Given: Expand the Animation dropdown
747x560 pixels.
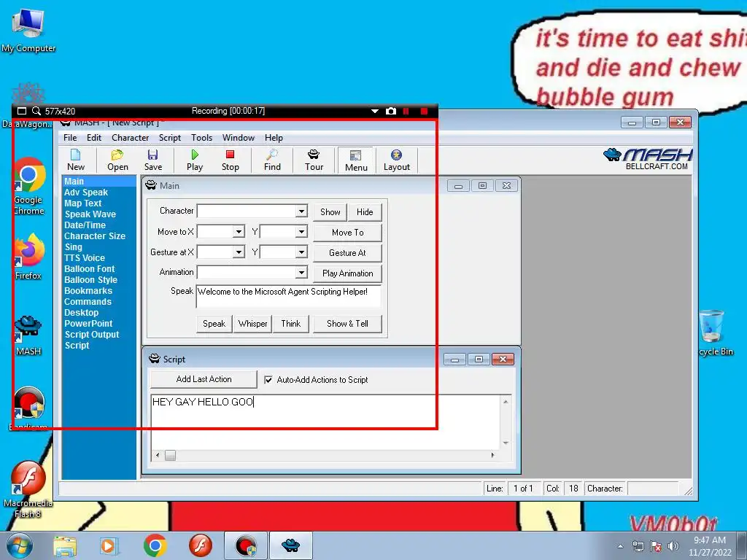Looking at the screenshot, I should (x=301, y=273).
